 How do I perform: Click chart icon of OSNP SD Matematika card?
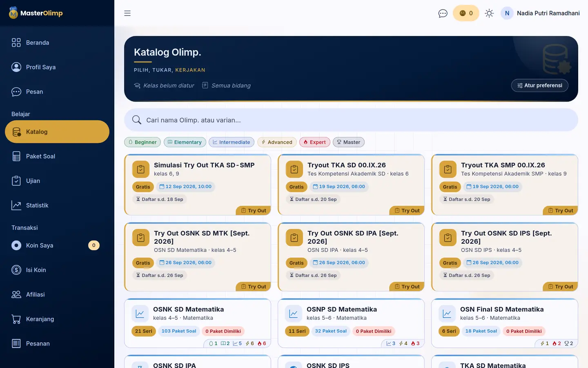tap(294, 314)
